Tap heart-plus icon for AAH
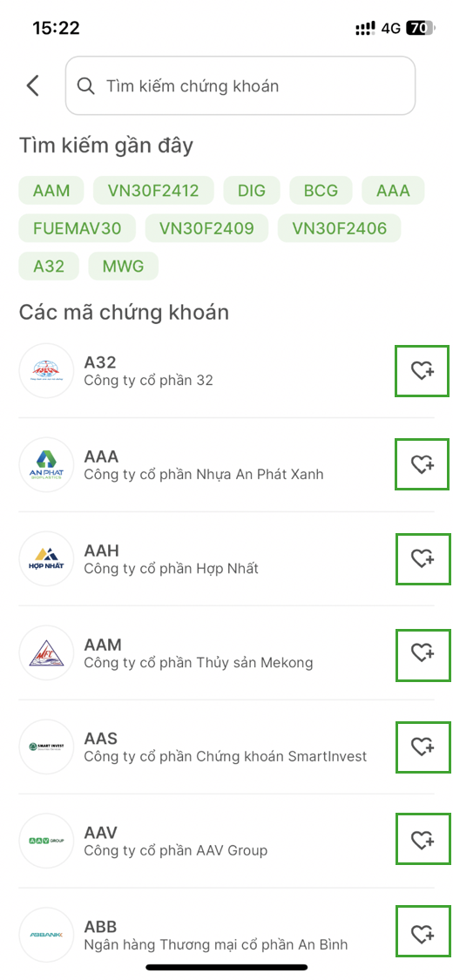453x980 pixels. (423, 558)
